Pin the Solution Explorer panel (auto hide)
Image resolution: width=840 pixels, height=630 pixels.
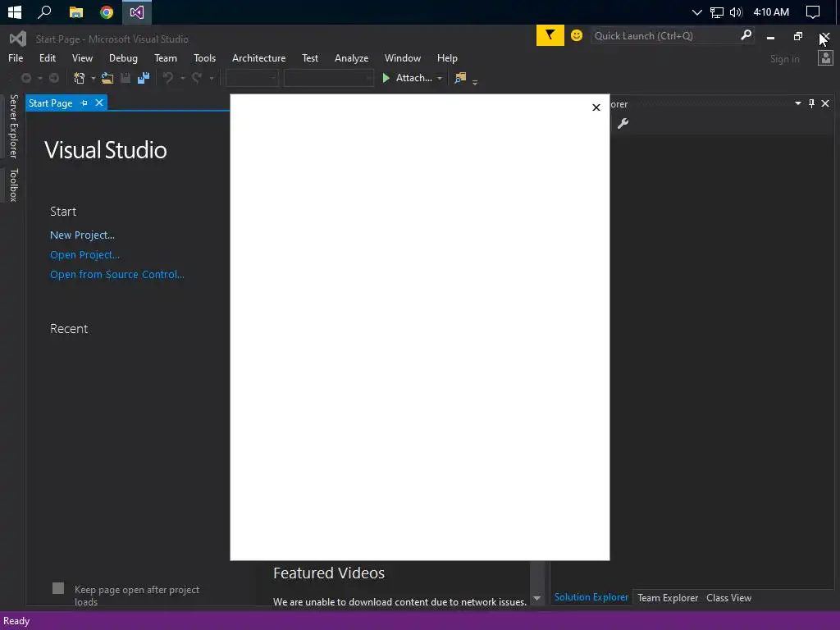811,103
